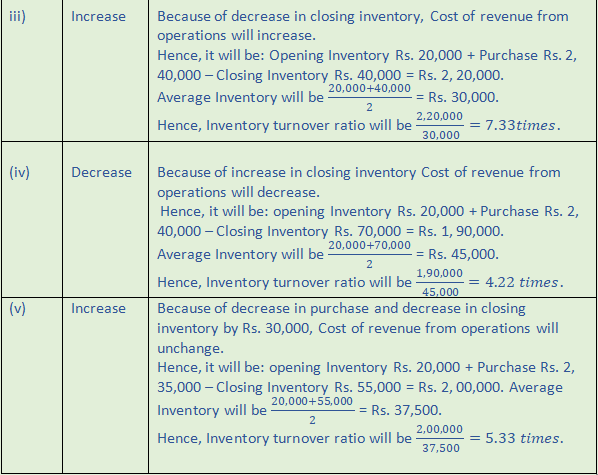598x475 pixels.
Task: Click 'Hence, it will be: opening Inventory Rs. 20,000' in row (iv)
Action: pyautogui.click(x=312, y=211)
